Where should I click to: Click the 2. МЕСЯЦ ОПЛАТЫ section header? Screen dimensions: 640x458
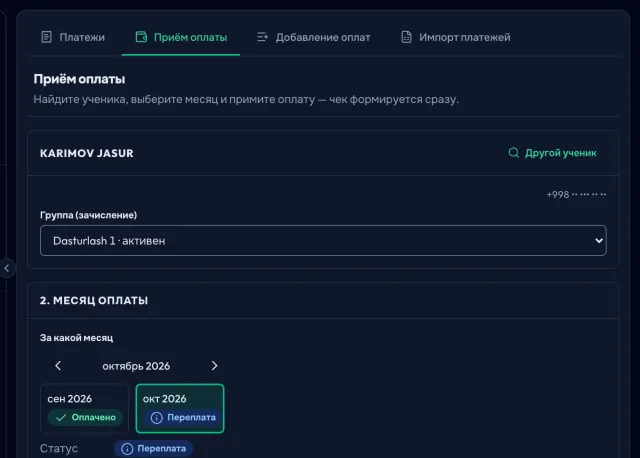coord(94,300)
